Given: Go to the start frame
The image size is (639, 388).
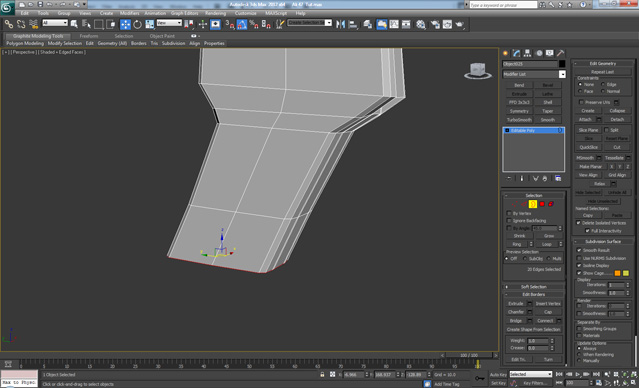Looking at the screenshot, I should pos(559,374).
